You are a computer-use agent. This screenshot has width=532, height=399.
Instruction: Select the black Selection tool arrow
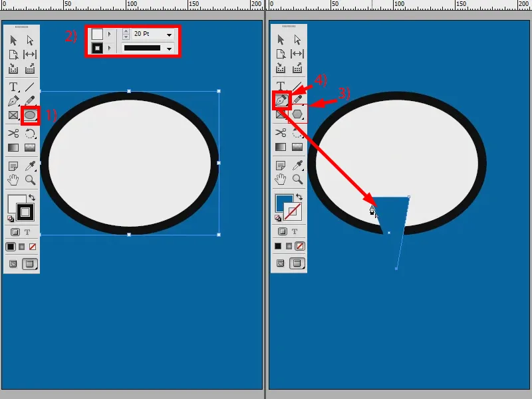pos(12,39)
